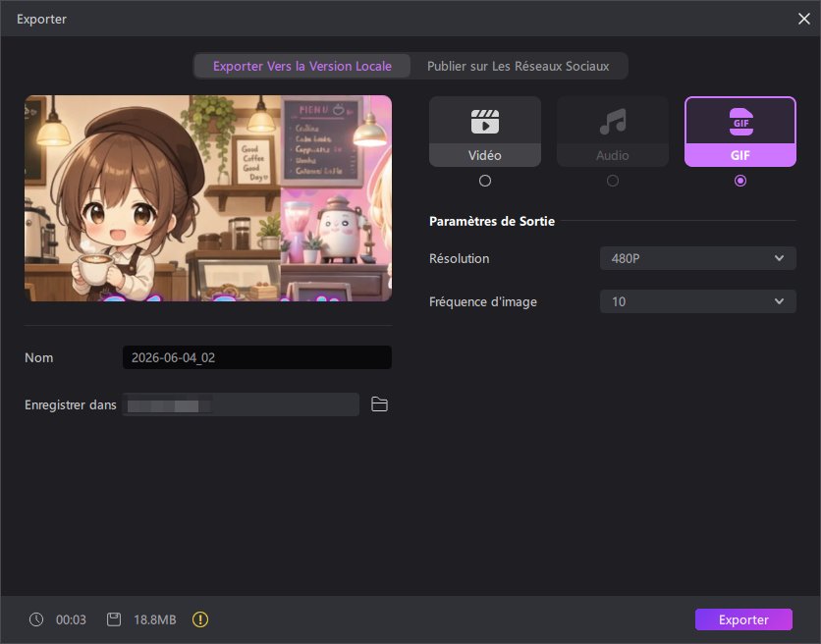
Task: Click the yellow warning icon beside file size
Action: point(200,619)
